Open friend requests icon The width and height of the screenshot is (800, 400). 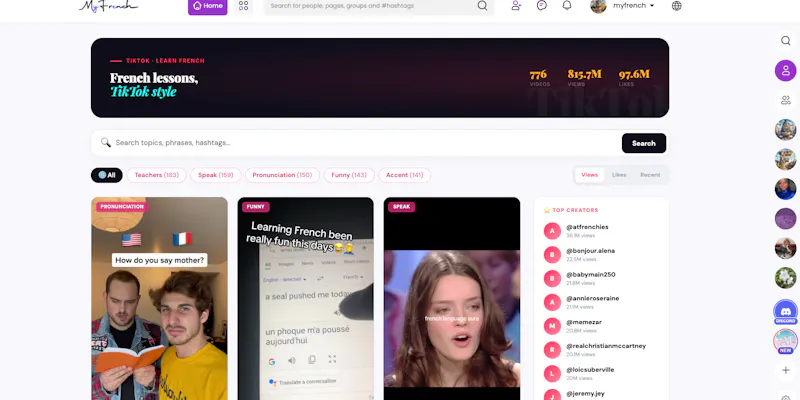(x=516, y=6)
